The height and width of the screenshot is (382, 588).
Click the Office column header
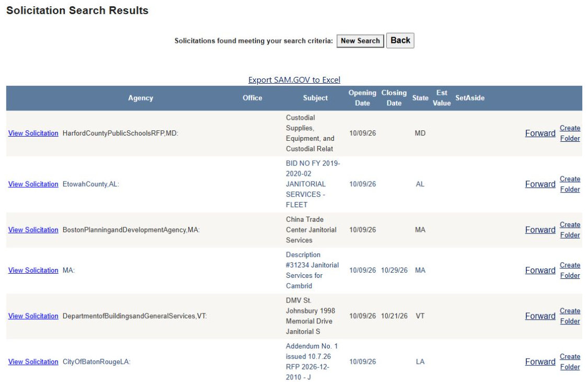[x=252, y=98]
